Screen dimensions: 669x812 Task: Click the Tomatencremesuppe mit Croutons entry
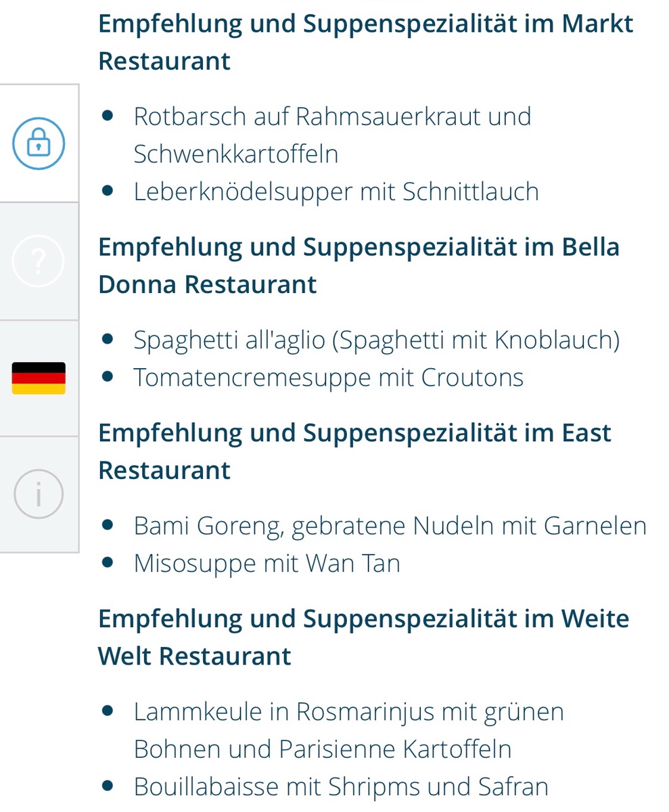click(x=328, y=377)
